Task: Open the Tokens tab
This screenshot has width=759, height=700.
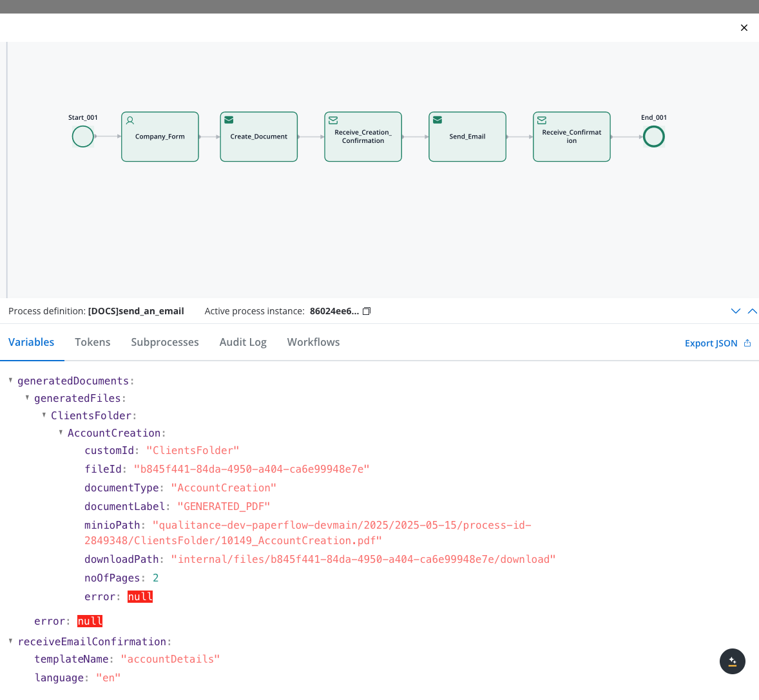Action: click(92, 342)
